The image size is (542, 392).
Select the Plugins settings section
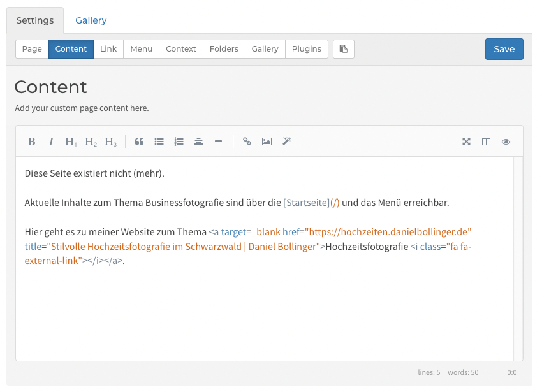click(x=307, y=49)
